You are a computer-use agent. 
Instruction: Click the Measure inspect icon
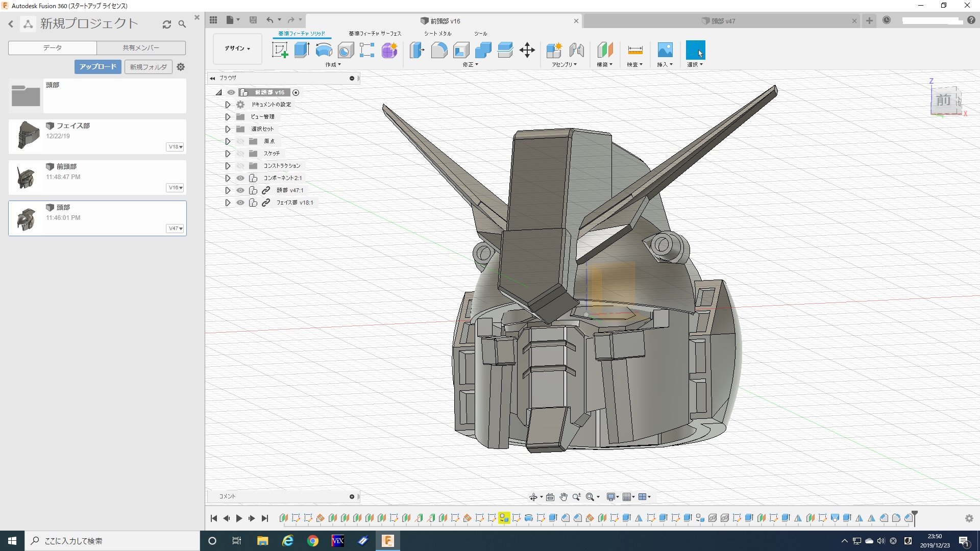point(635,50)
